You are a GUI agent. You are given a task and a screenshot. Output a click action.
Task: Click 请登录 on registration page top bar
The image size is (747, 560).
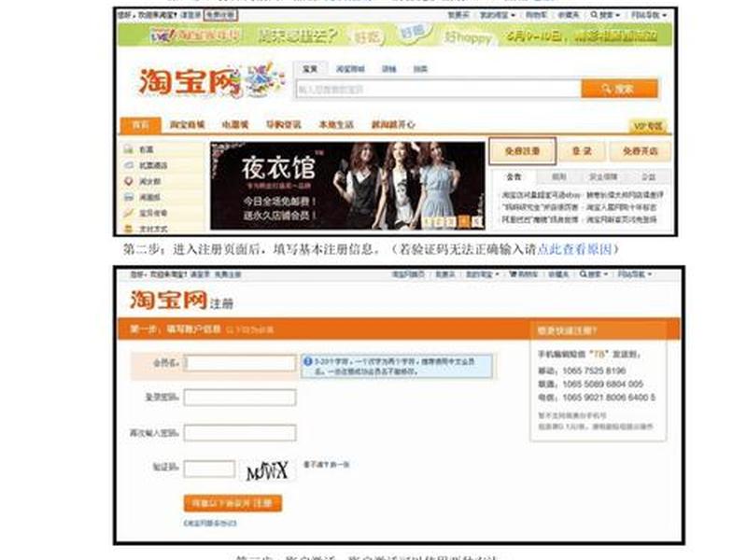[x=200, y=274]
